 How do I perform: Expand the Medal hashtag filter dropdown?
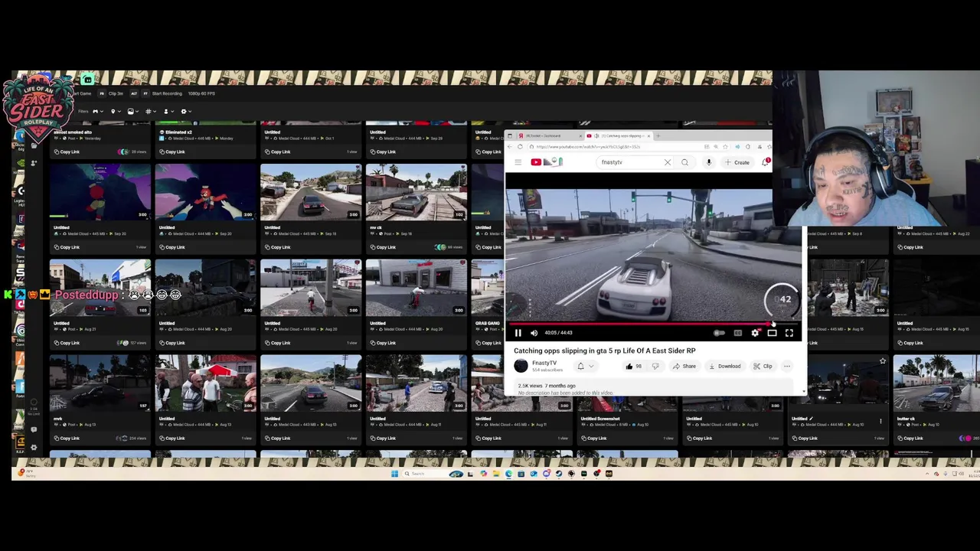pyautogui.click(x=150, y=112)
